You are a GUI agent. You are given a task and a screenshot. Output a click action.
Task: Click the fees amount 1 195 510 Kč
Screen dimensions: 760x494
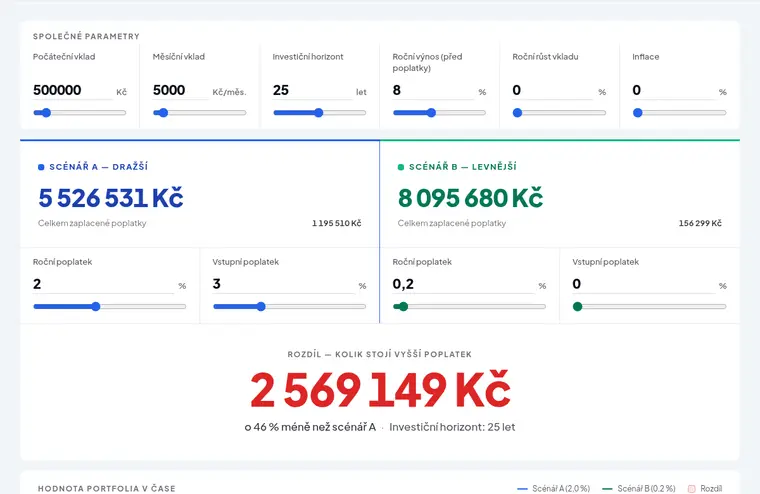tap(337, 223)
